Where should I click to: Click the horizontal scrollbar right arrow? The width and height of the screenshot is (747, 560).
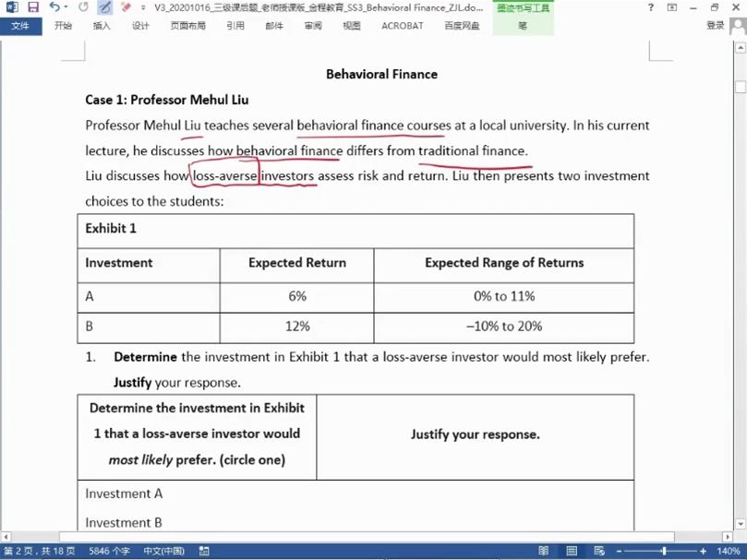point(728,536)
